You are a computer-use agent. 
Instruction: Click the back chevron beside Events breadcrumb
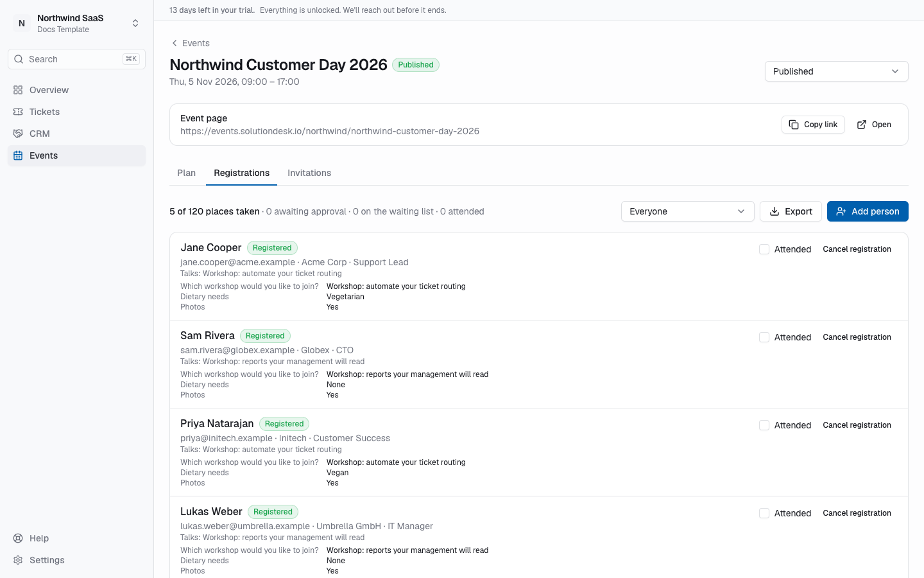coord(175,43)
